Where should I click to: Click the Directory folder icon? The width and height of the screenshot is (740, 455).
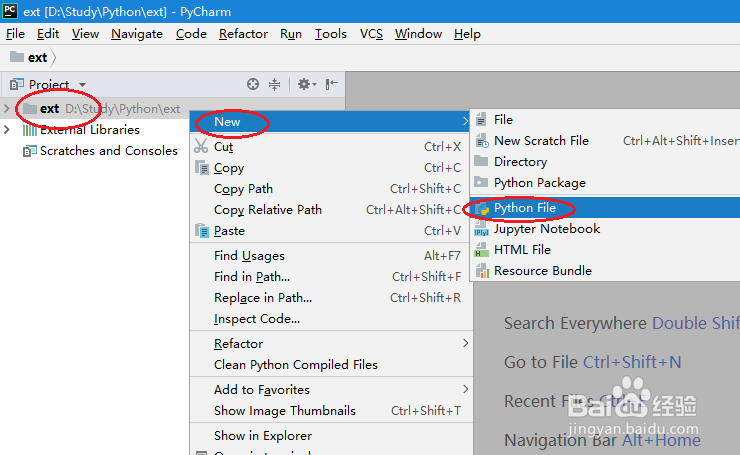click(x=481, y=161)
